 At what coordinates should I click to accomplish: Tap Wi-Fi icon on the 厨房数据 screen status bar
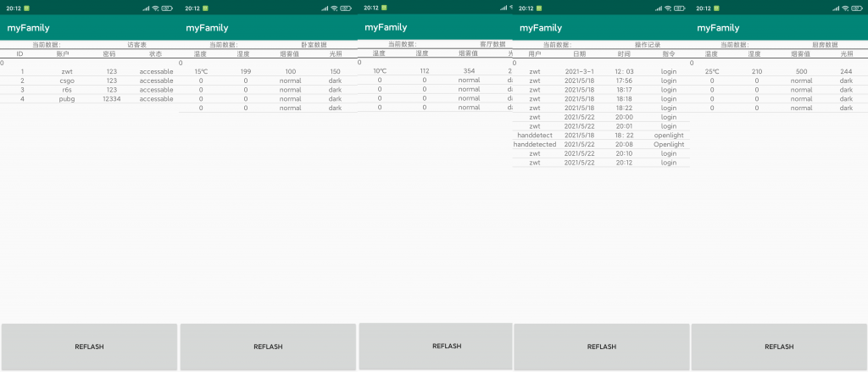845,8
